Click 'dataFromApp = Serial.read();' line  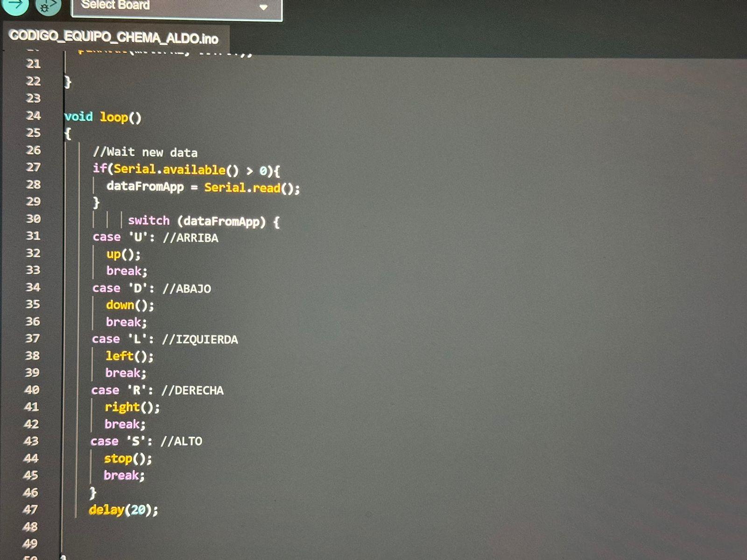click(x=203, y=187)
